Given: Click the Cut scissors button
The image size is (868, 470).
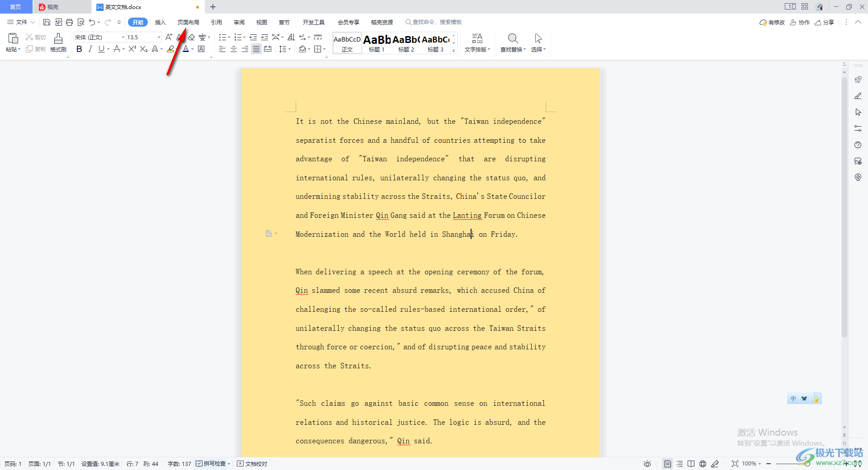Looking at the screenshot, I should [x=36, y=37].
